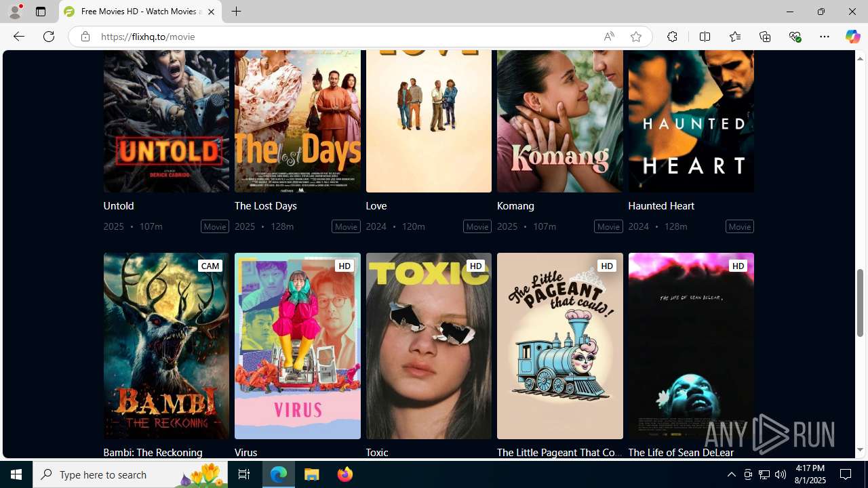868x488 pixels.
Task: Open the Copilot sidebar
Action: click(x=852, y=37)
